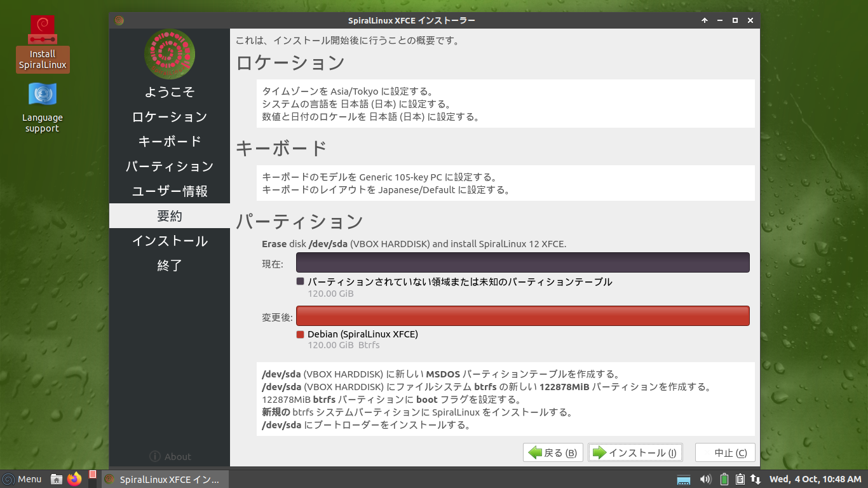The image size is (868, 488).
Task: Open the panel Menu button
Action: tap(22, 479)
